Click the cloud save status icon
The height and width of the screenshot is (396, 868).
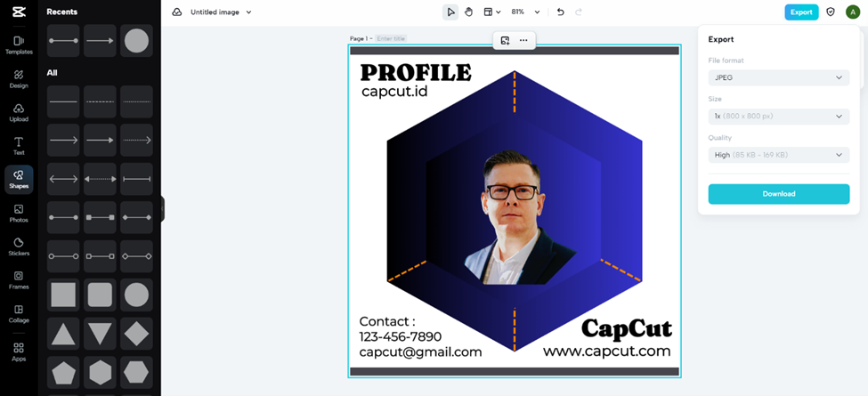click(x=177, y=12)
